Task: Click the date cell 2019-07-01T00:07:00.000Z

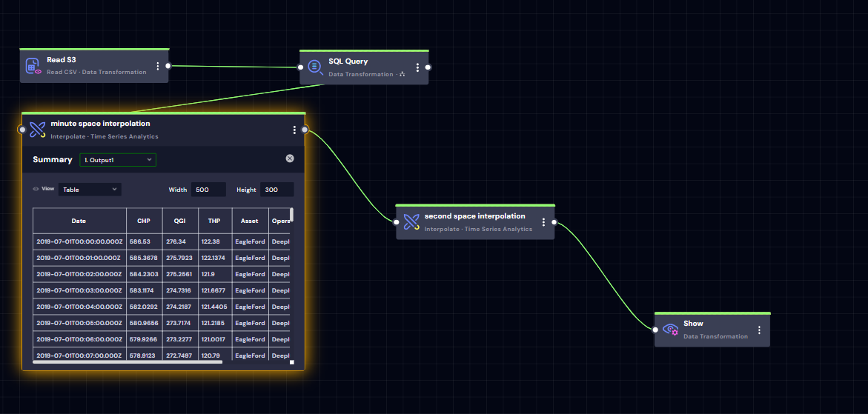Action: (x=80, y=355)
